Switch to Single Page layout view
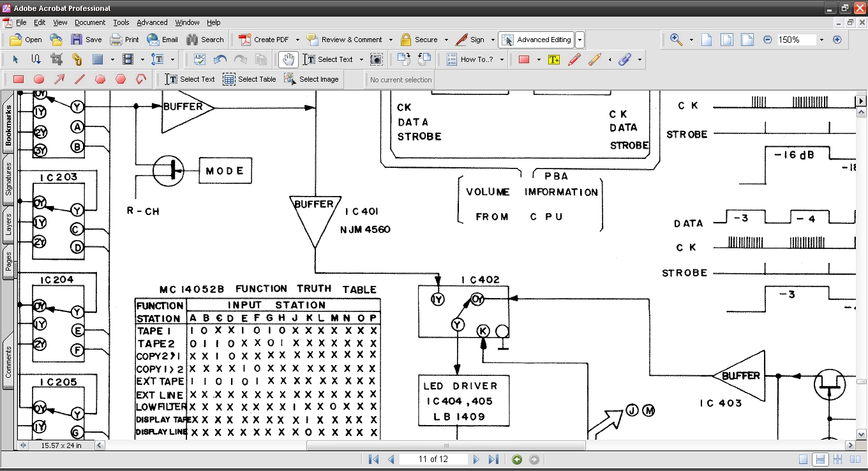This screenshot has width=868, height=471. tap(804, 460)
